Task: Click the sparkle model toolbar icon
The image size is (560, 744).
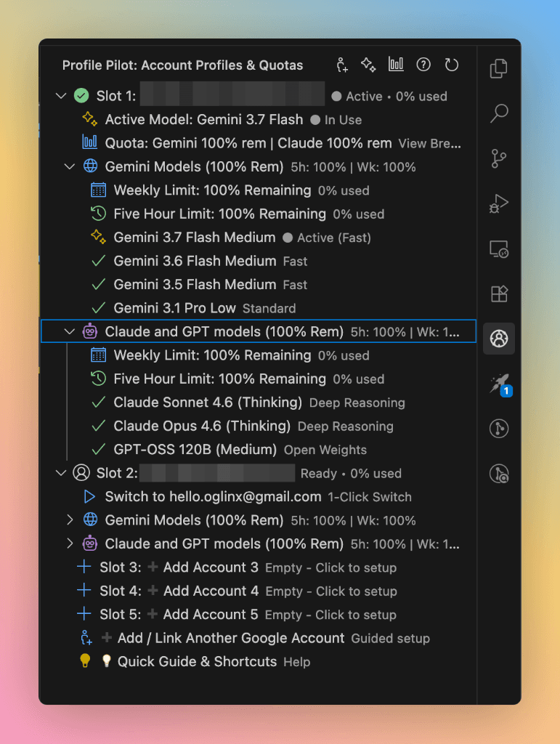Action: pyautogui.click(x=368, y=65)
